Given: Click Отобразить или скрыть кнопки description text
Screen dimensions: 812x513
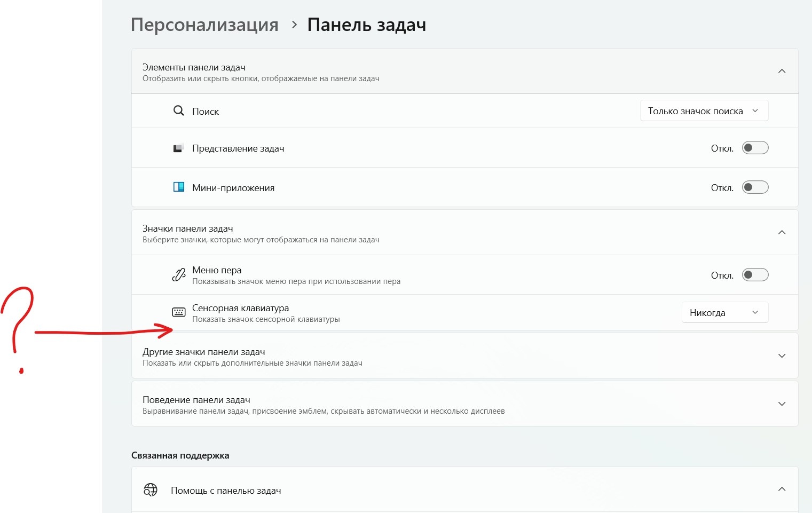Looking at the screenshot, I should pos(261,78).
